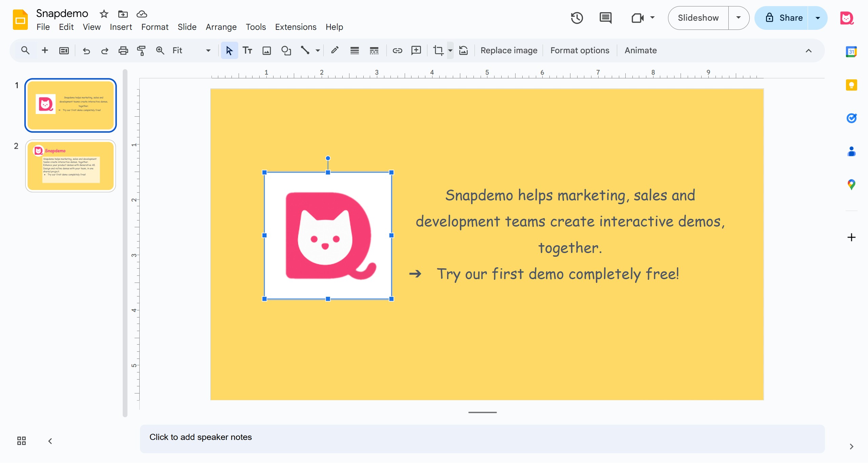
Task: Open version history clock icon
Action: click(577, 18)
